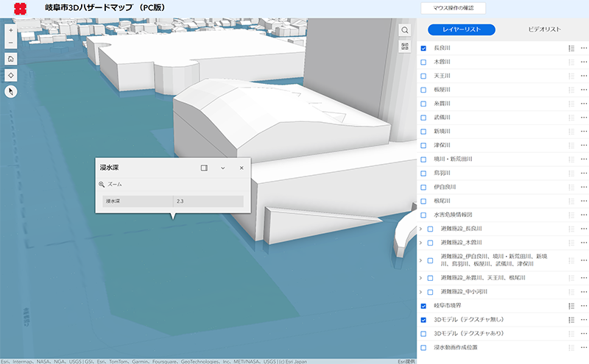The width and height of the screenshot is (589, 364).
Task: Expand the 避難施設_木曽川 group
Action: (420, 243)
